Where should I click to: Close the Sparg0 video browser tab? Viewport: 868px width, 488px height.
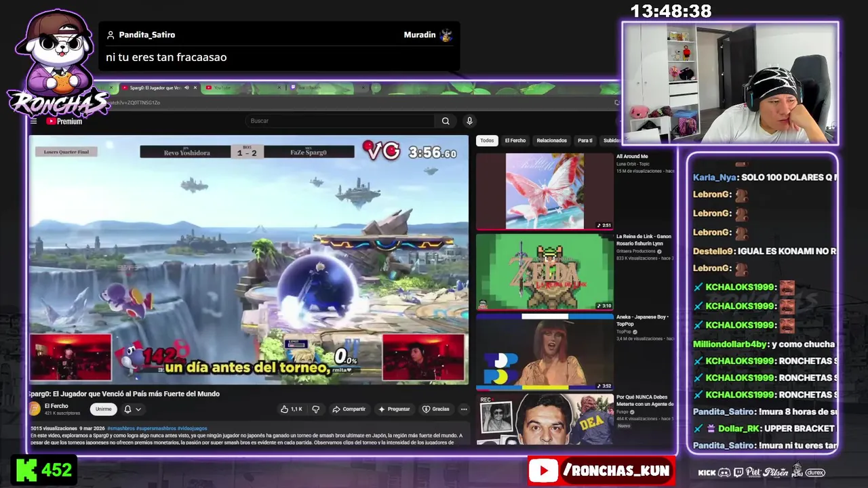click(195, 87)
